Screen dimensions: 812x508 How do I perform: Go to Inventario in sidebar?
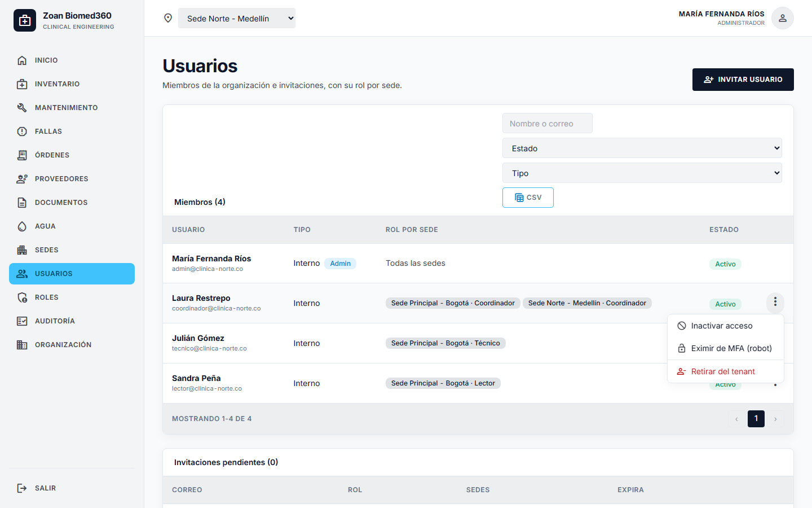click(72, 84)
